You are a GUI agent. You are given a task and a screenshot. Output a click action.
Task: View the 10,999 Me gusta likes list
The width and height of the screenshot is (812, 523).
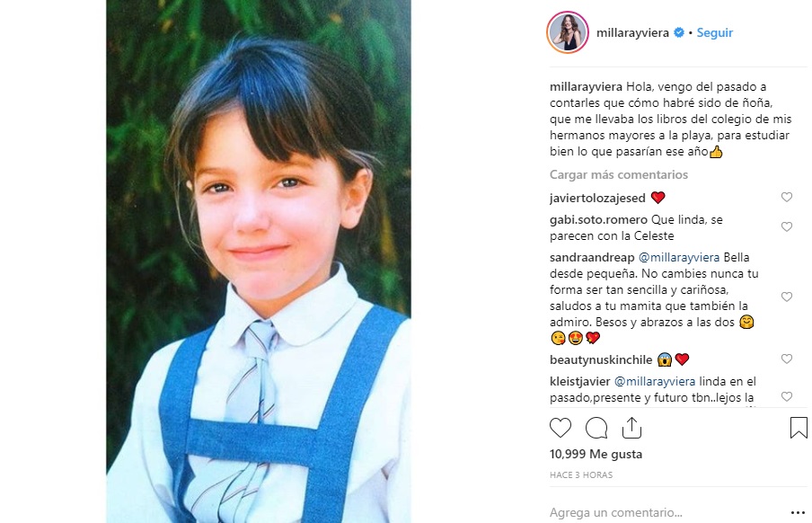596,455
